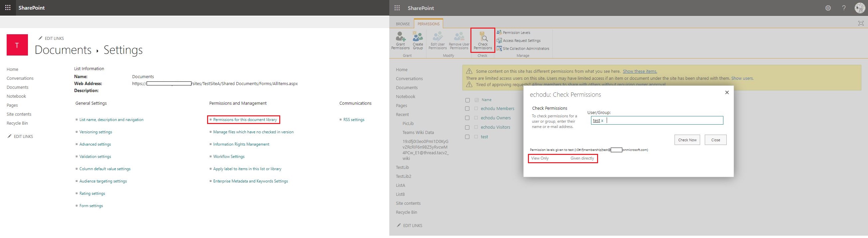Click the Check Now button
The image size is (868, 238).
point(687,140)
